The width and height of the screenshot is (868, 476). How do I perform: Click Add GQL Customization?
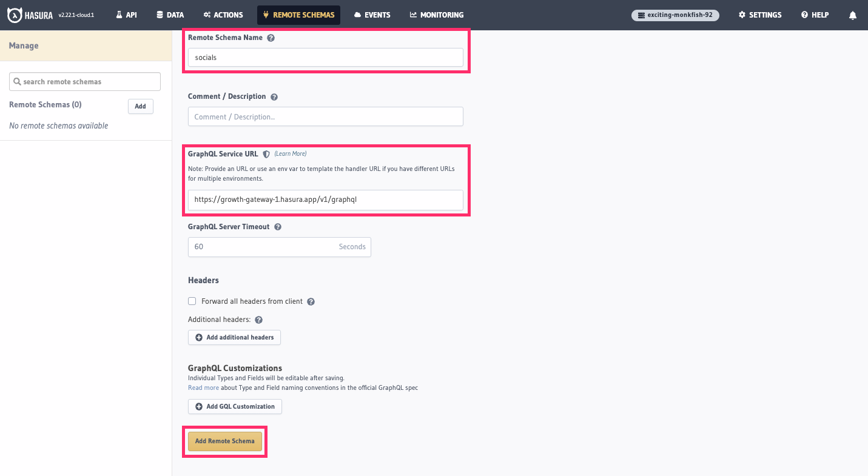pos(235,406)
